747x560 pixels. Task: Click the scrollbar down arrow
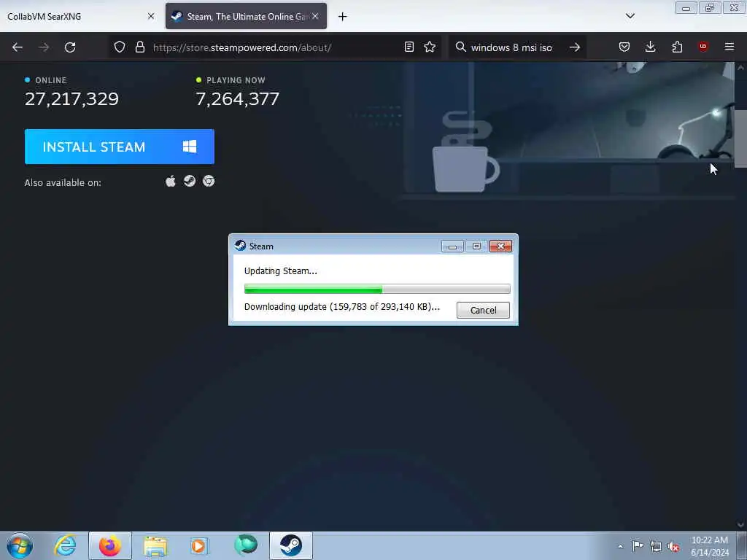coord(740,524)
